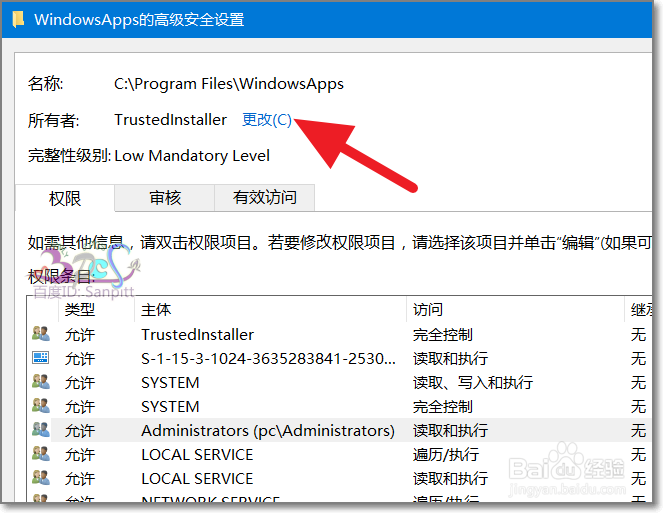
Task: Sort by the 主体 column header
Action: tap(156, 310)
